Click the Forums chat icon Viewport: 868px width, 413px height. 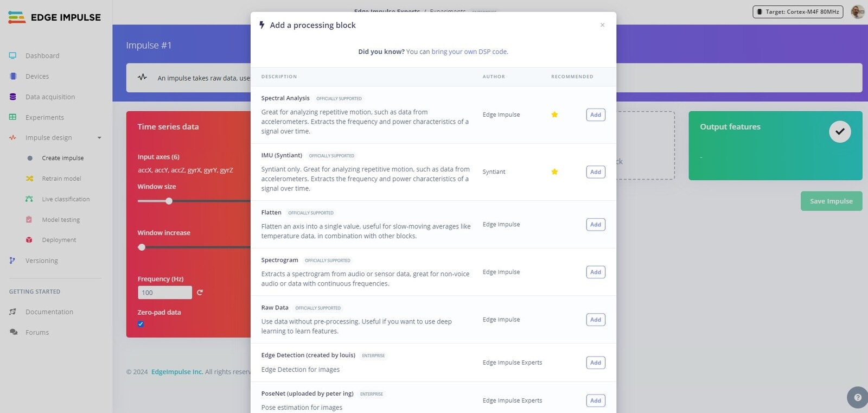tap(13, 332)
